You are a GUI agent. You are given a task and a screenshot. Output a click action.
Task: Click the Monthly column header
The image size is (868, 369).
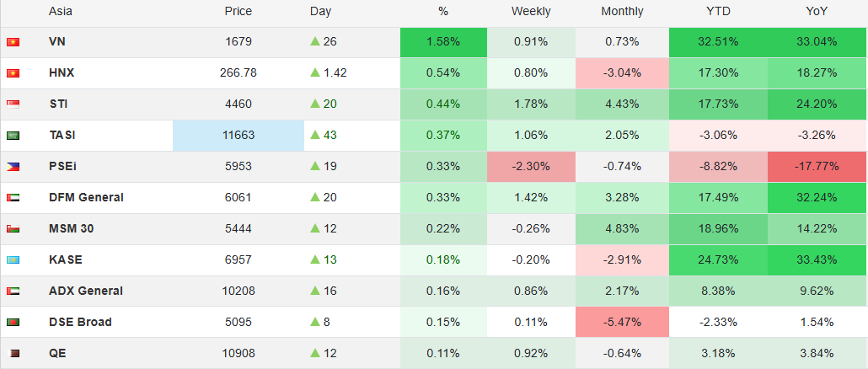(622, 12)
